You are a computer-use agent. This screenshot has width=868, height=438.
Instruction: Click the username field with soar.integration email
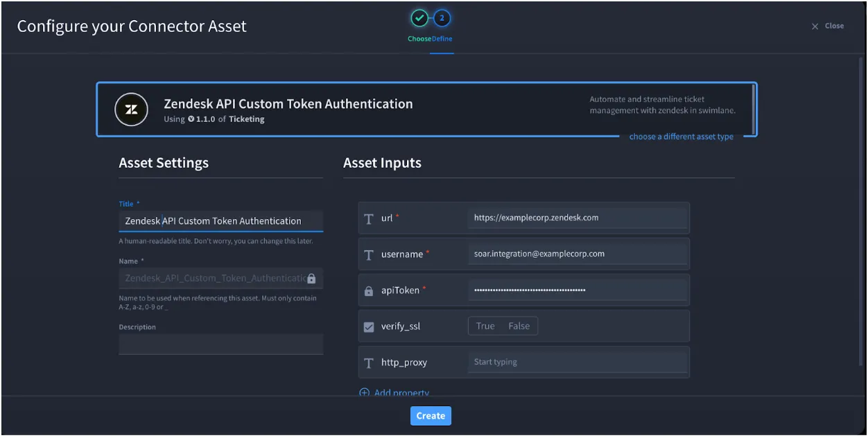[578, 254]
